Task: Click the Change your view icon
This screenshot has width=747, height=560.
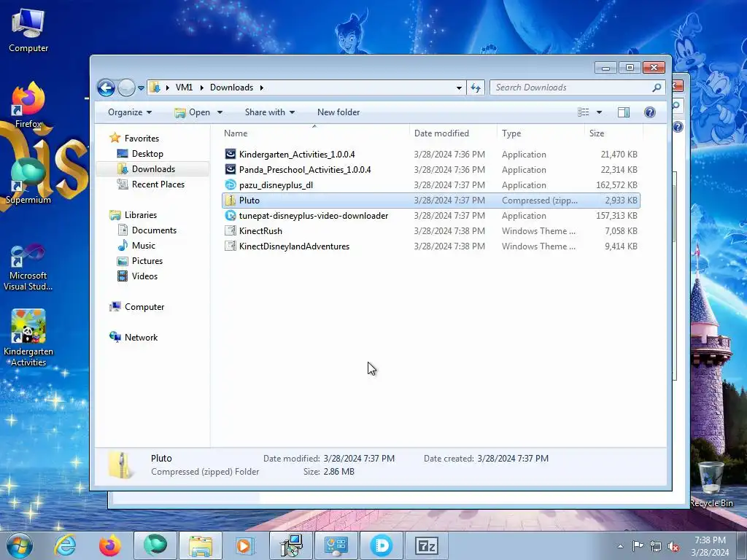Action: coord(583,112)
